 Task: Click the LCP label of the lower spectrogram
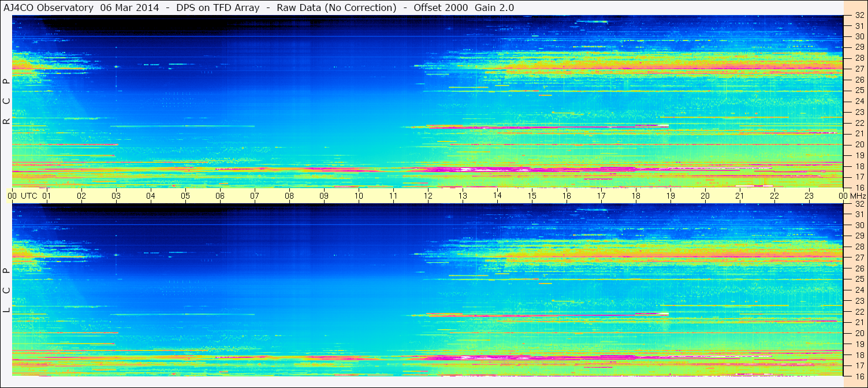[6, 290]
